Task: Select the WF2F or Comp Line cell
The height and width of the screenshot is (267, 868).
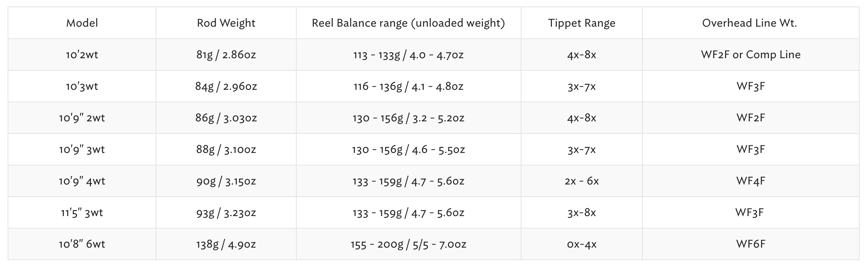Action: 750,55
